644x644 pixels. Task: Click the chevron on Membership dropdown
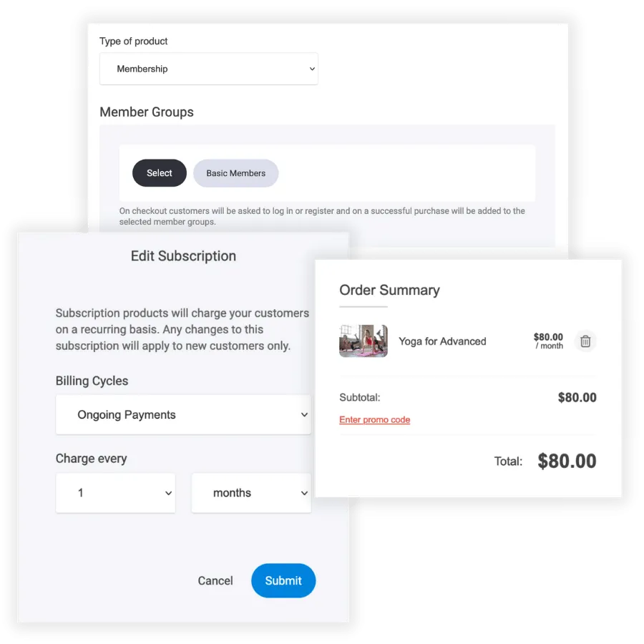(x=312, y=69)
